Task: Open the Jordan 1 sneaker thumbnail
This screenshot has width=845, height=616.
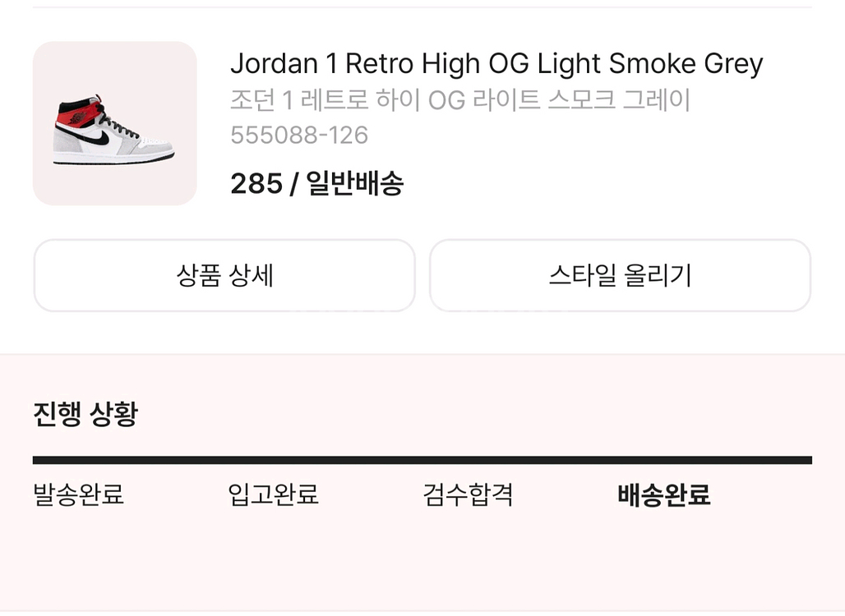Action: tap(114, 123)
